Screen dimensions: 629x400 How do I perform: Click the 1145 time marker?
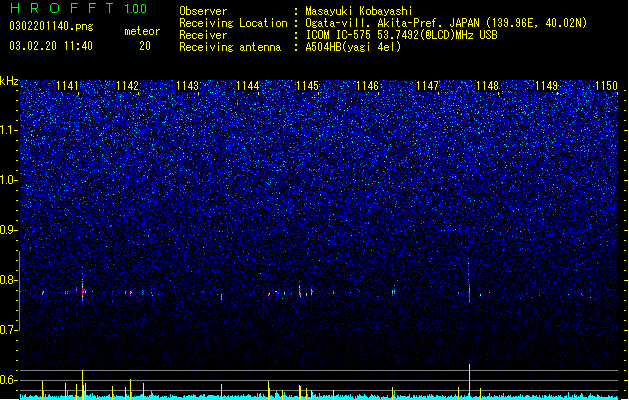point(307,86)
